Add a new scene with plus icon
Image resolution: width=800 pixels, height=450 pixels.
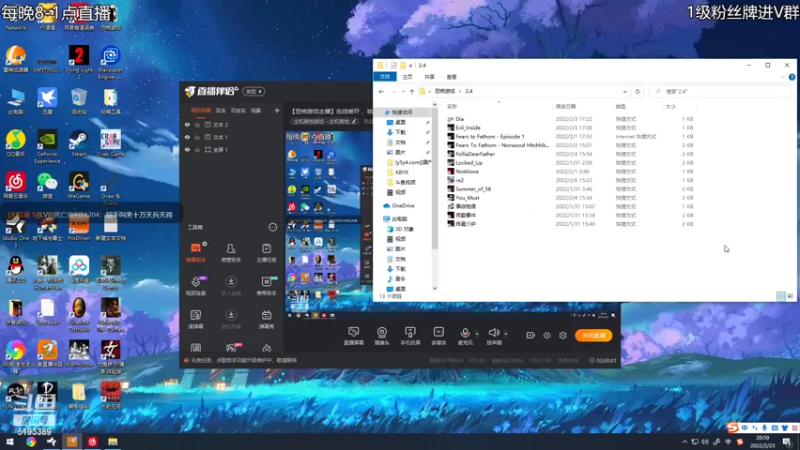tap(277, 110)
